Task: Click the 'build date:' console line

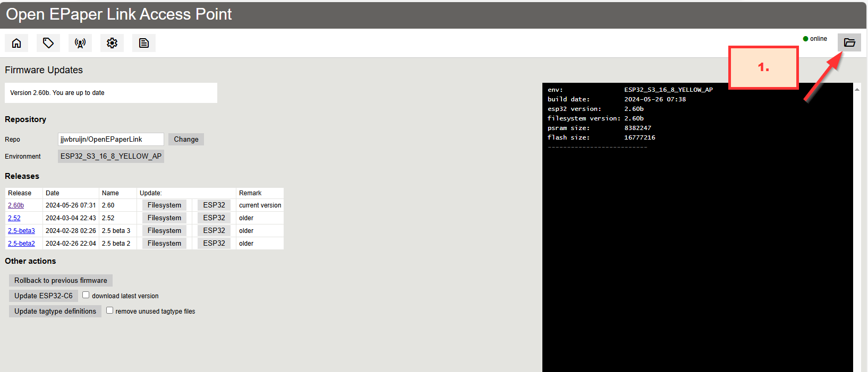Action: coord(617,99)
